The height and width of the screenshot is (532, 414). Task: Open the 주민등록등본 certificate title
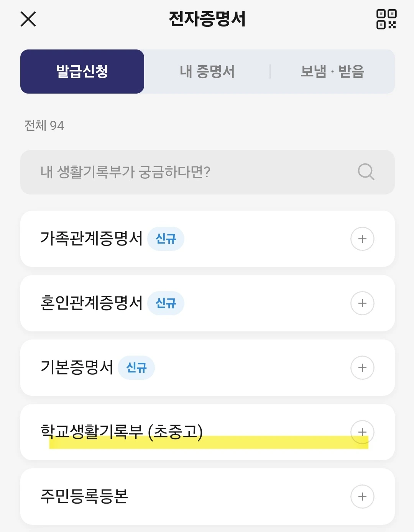tap(84, 496)
